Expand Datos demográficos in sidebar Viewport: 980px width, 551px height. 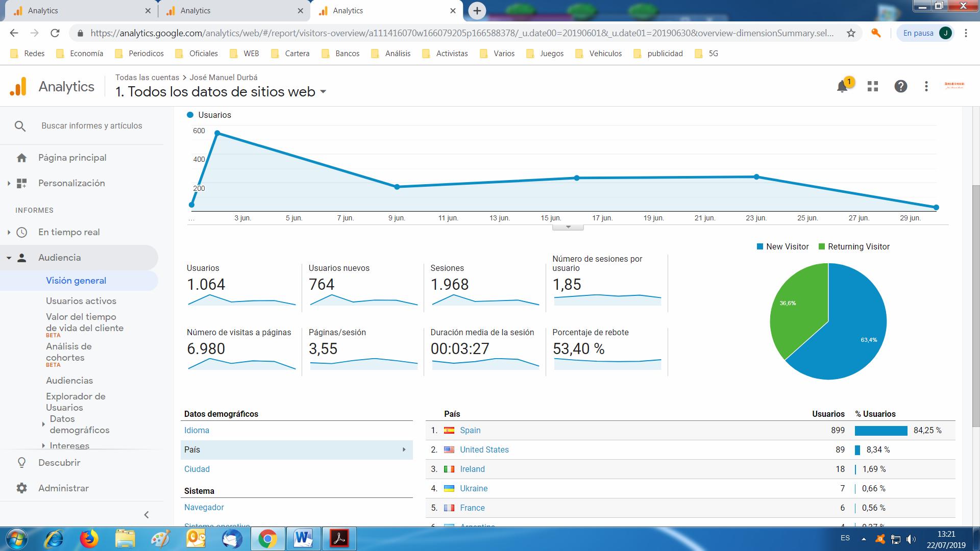tap(43, 424)
